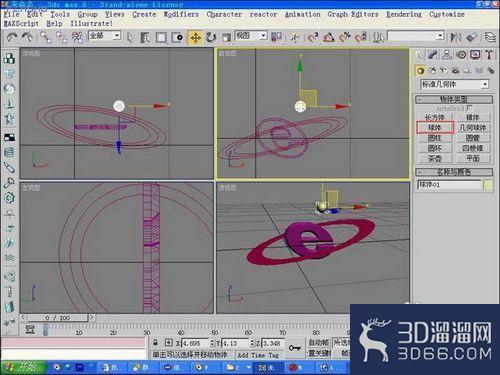The width and height of the screenshot is (500, 375).
Task: Enable the AutoGrid checkbox
Action: click(x=469, y=108)
